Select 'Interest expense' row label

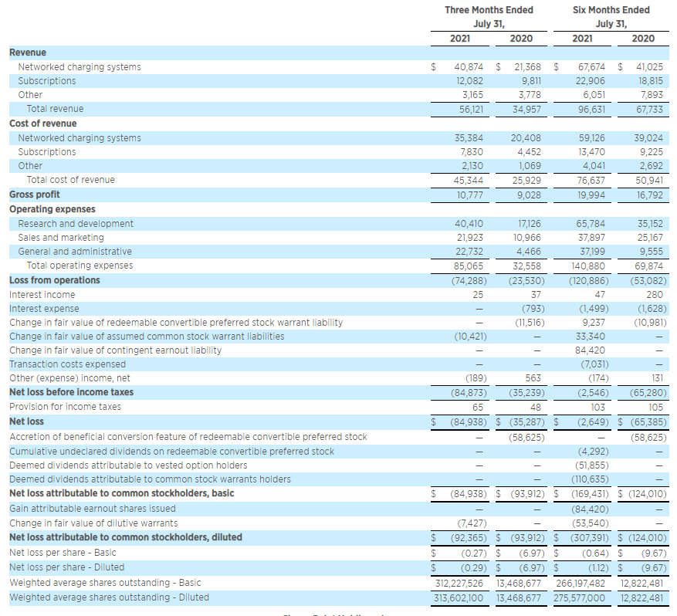click(44, 309)
